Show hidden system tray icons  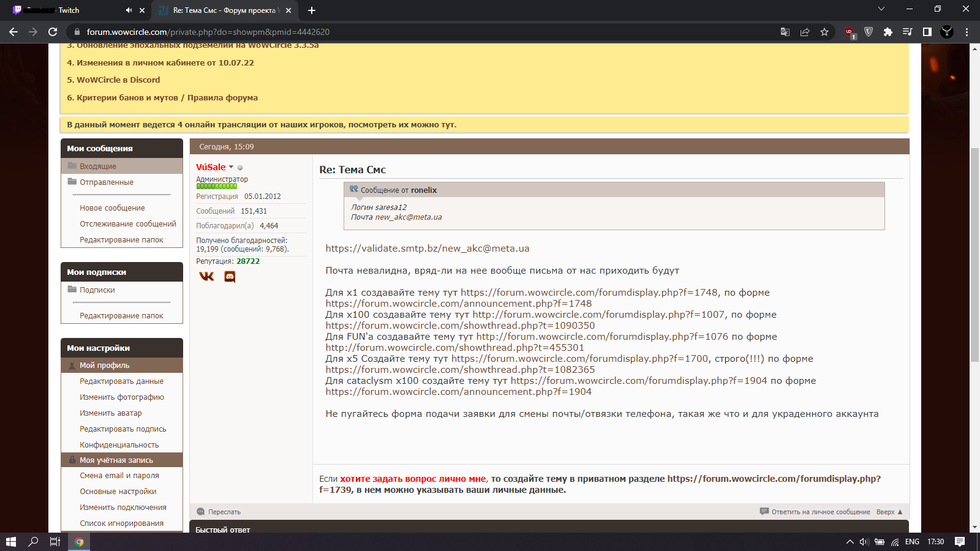850,542
